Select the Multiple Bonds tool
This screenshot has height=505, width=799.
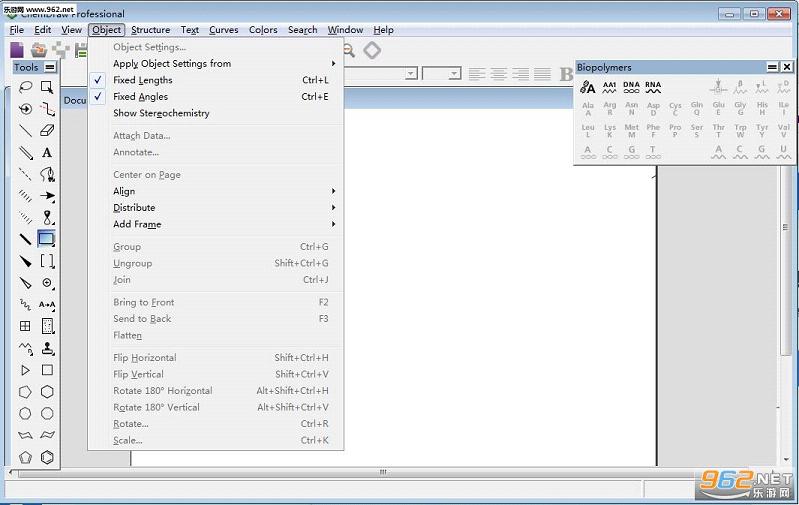tap(25, 153)
